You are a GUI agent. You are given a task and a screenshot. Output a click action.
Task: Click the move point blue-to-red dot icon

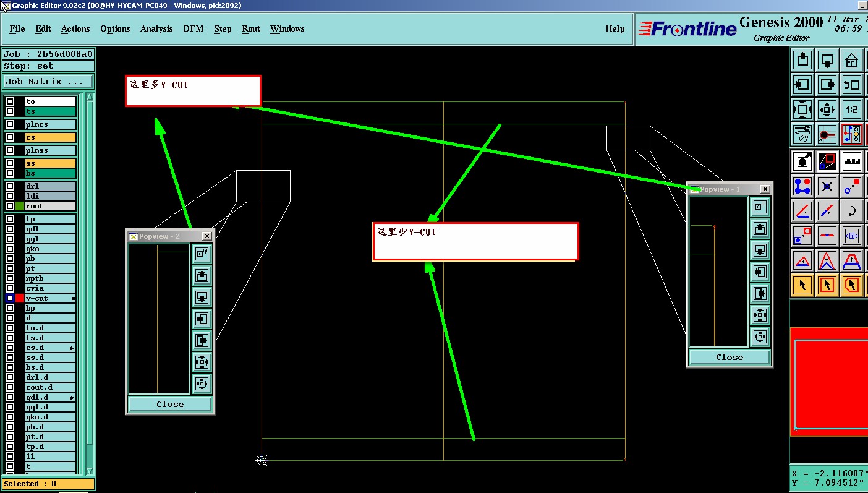pos(852,186)
